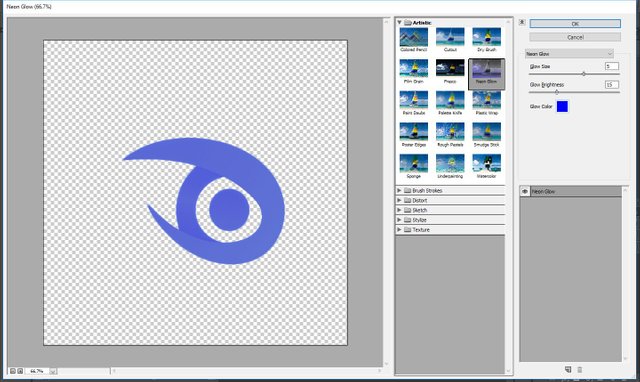Image resolution: width=640 pixels, height=382 pixels.
Task: Click the Glow Size value field
Action: point(611,66)
